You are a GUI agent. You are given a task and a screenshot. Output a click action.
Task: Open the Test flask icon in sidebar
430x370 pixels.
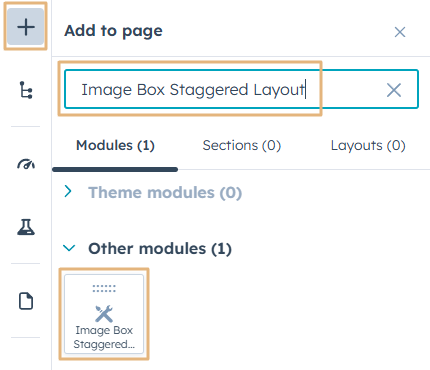26,227
